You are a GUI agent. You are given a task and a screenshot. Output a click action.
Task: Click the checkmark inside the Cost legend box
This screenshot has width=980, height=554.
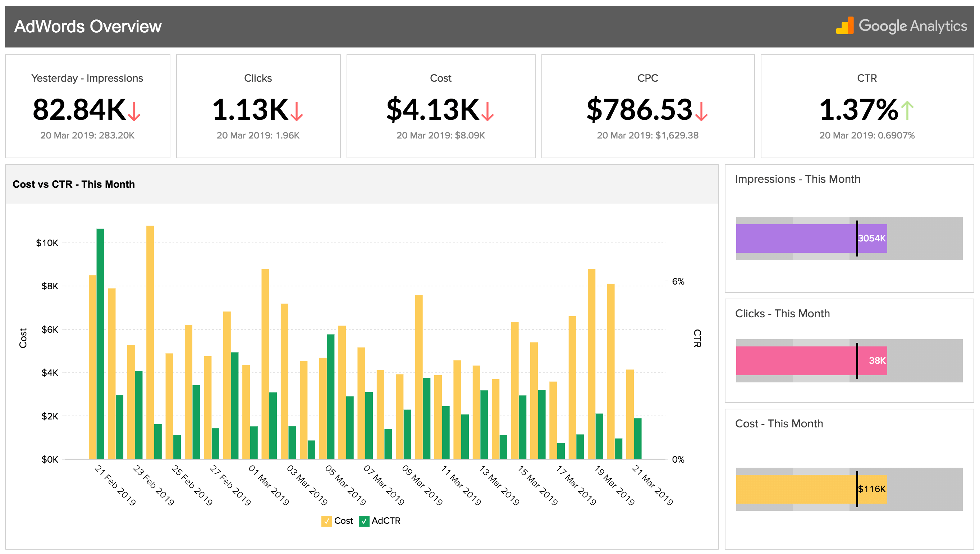[327, 521]
